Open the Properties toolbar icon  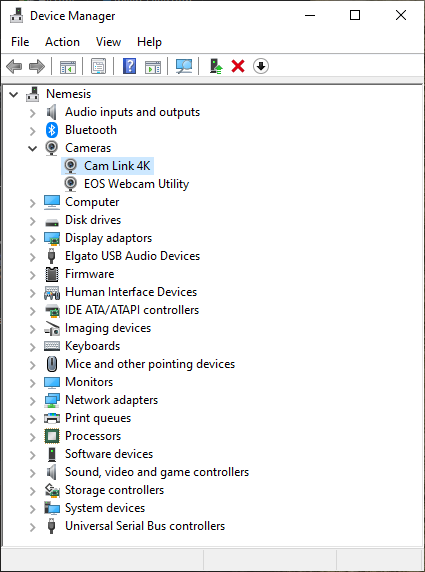pos(98,67)
